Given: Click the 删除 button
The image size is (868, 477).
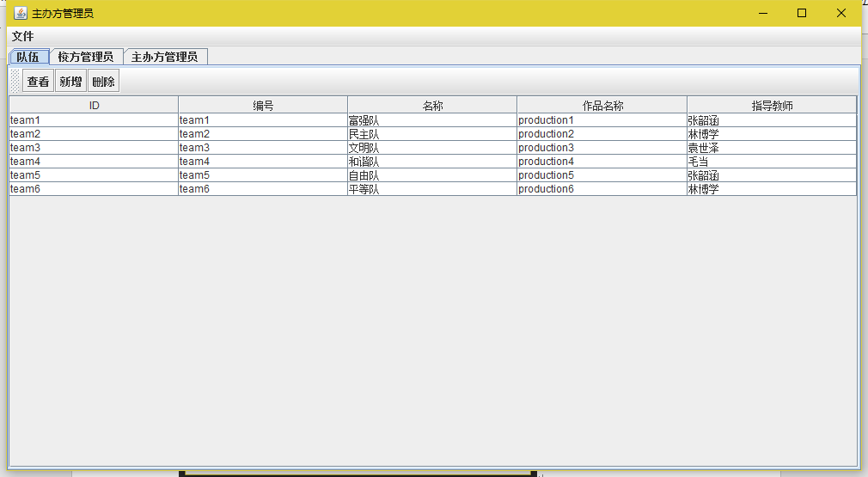Looking at the screenshot, I should [x=103, y=82].
